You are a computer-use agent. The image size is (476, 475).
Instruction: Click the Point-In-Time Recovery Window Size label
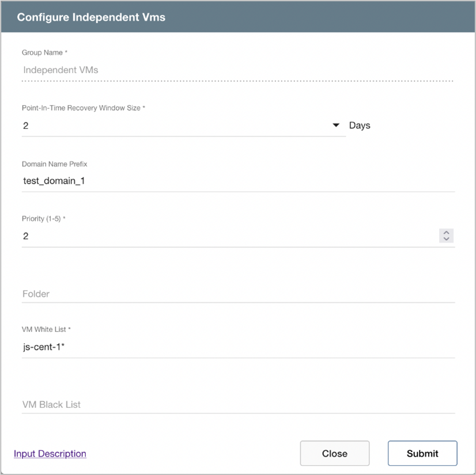click(83, 108)
